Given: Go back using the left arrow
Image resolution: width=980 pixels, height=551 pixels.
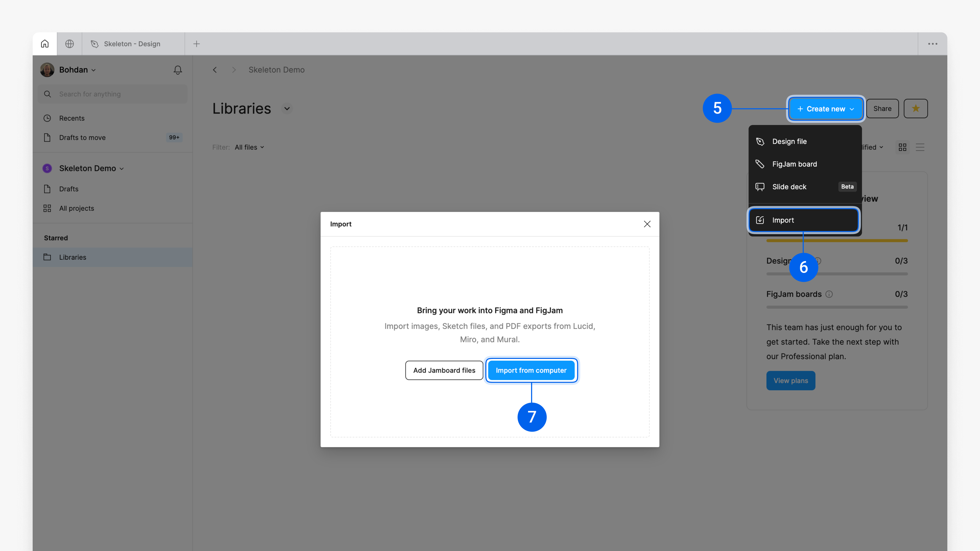Looking at the screenshot, I should [215, 70].
